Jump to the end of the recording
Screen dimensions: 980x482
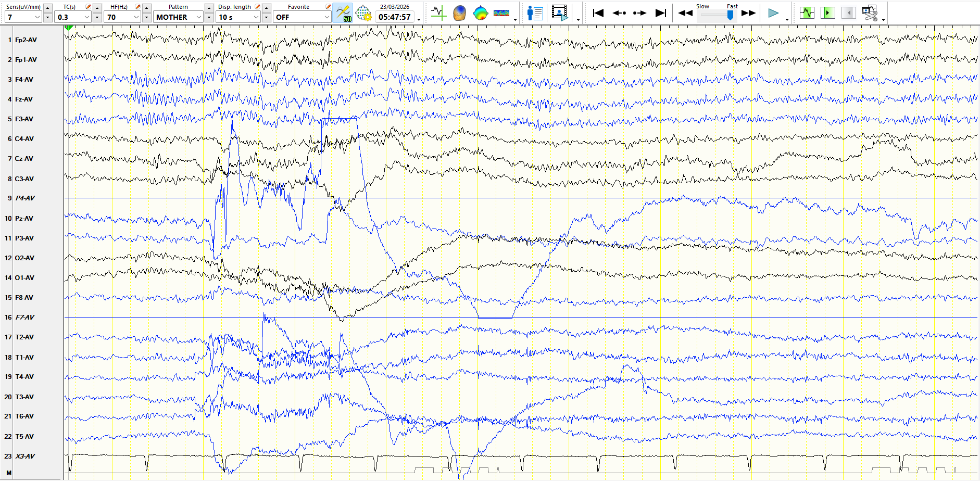(x=660, y=13)
